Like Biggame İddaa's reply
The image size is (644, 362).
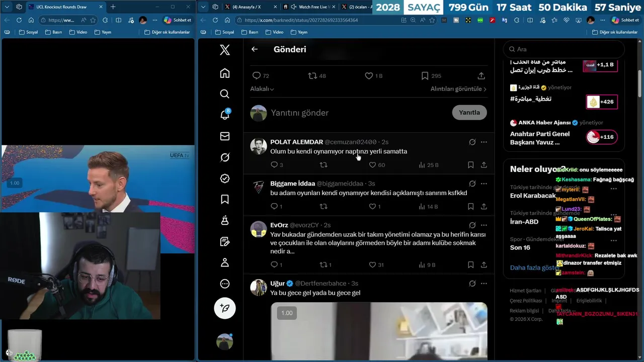372,206
